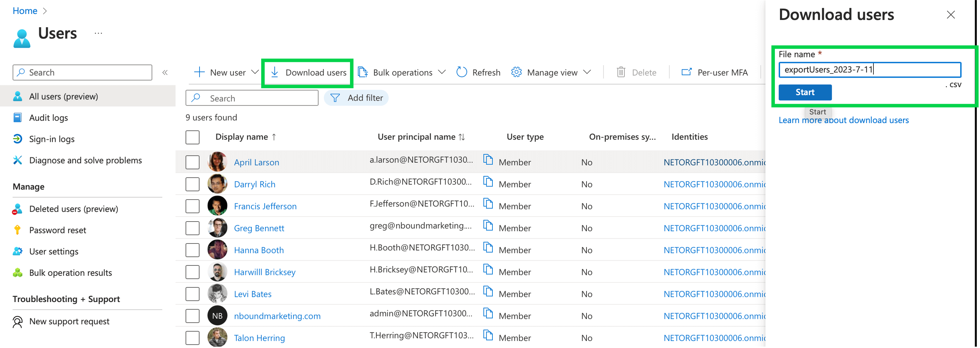The height and width of the screenshot is (348, 980).
Task: Expand the Manage view dropdown
Action: click(588, 72)
